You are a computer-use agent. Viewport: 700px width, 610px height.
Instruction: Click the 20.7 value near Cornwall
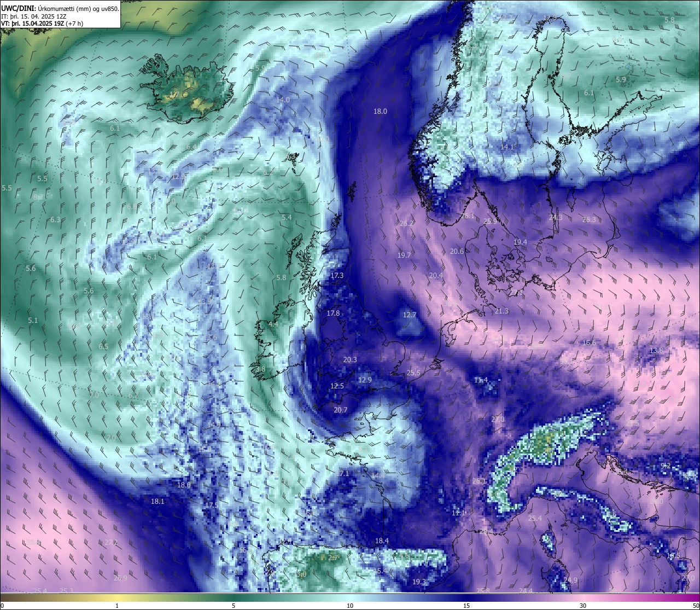pyautogui.click(x=341, y=410)
